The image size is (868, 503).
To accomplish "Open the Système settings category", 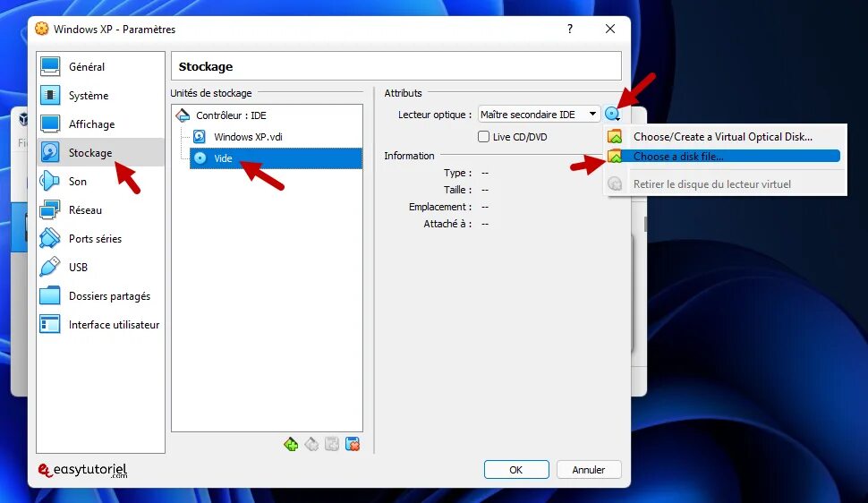I will click(x=101, y=95).
